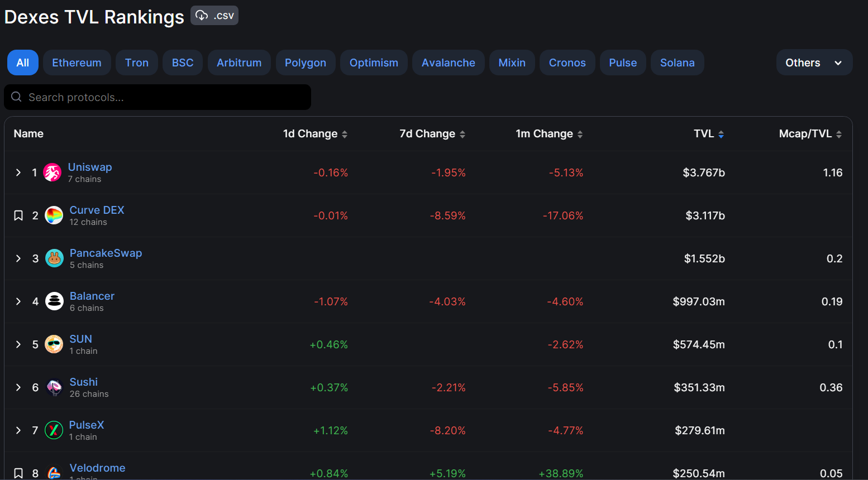Click the Curve DEX rainbow logo

click(54, 215)
